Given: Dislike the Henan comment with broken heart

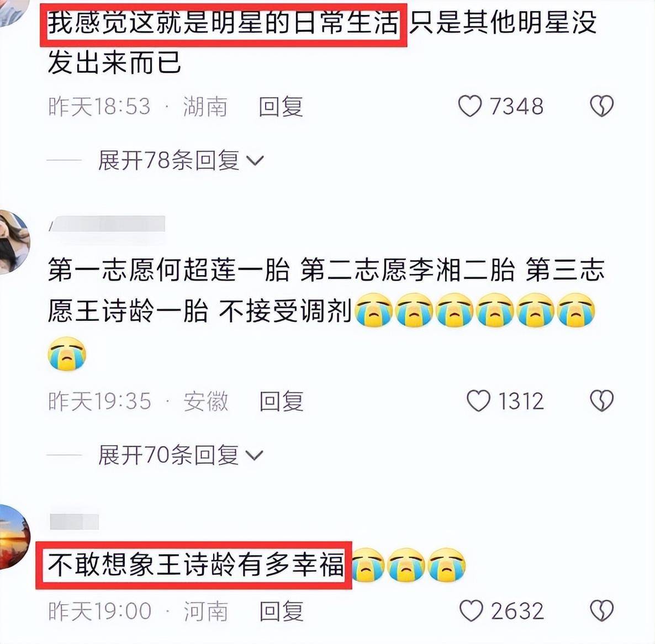Looking at the screenshot, I should tap(601, 611).
